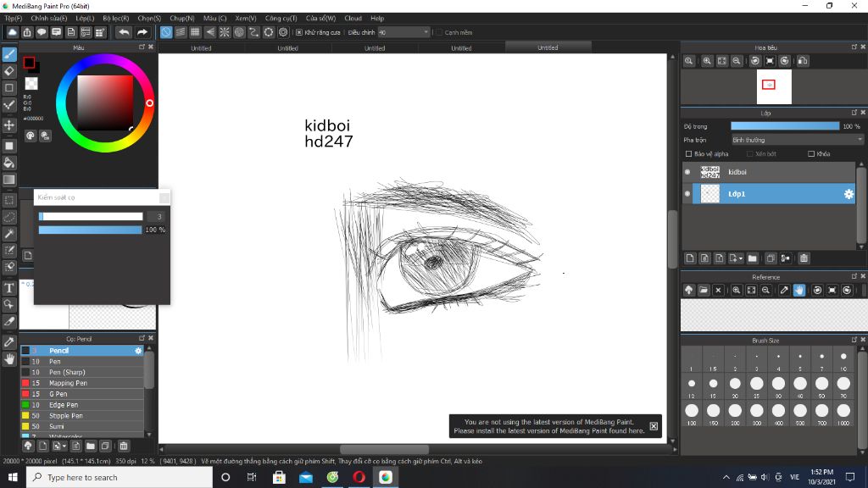The width and height of the screenshot is (868, 488).
Task: Open Lớp1 layer settings gear
Action: pyautogui.click(x=848, y=194)
